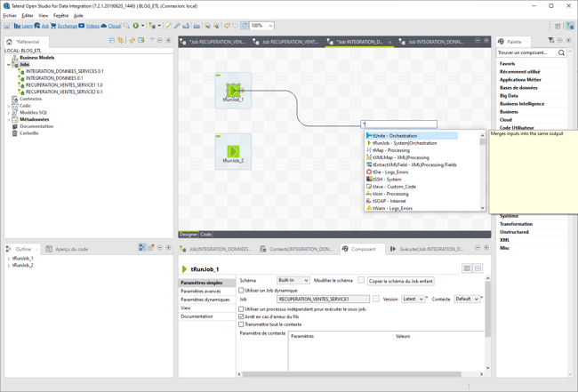The height and width of the screenshot is (392, 578).
Task: Open the Favoris palette category
Action: (x=507, y=64)
